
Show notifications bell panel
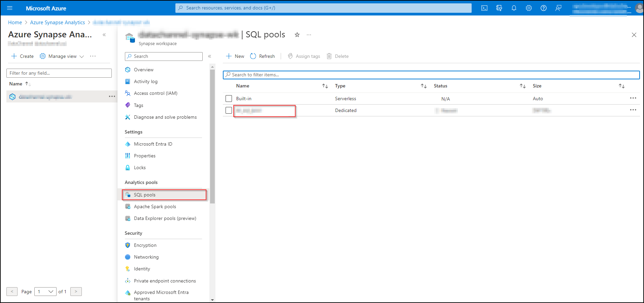point(514,8)
